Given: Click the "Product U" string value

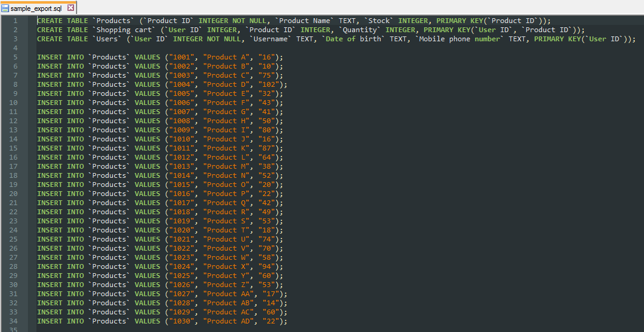Looking at the screenshot, I should [x=226, y=239].
